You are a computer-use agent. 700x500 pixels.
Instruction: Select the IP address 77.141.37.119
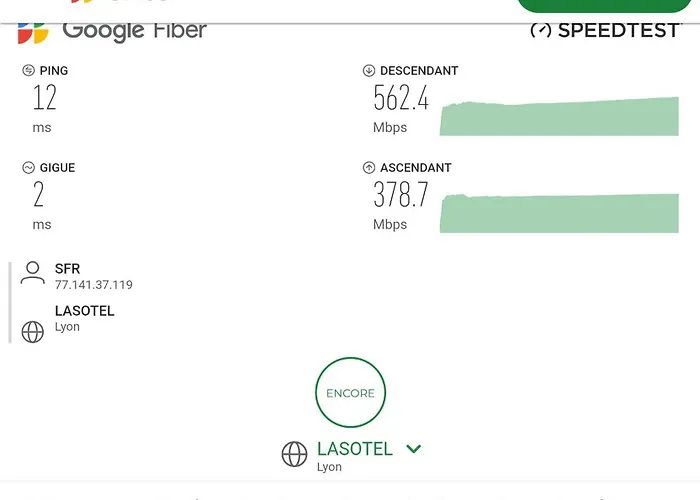94,285
